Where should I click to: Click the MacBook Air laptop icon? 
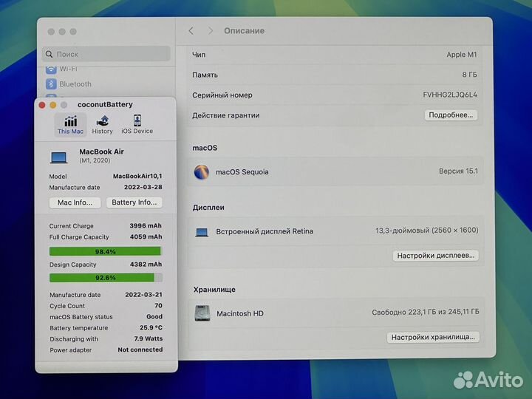[58, 157]
